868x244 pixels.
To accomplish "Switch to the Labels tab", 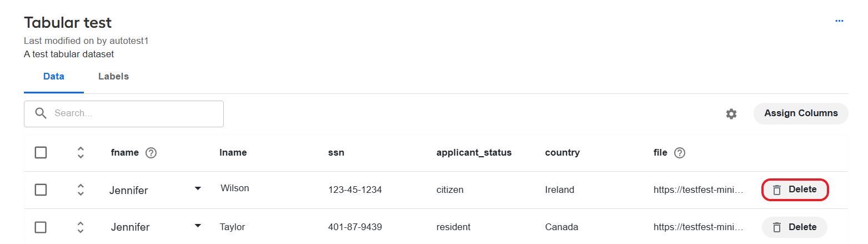I will pos(114,77).
